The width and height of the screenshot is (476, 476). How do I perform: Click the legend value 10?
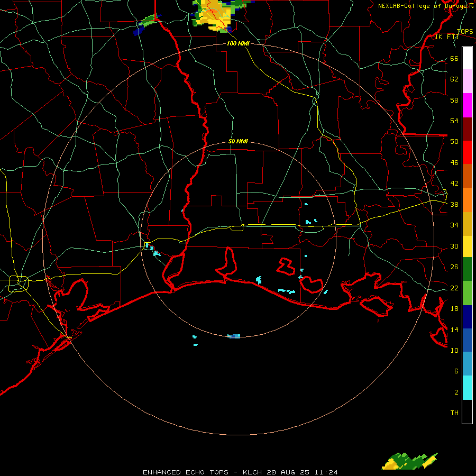454,351
